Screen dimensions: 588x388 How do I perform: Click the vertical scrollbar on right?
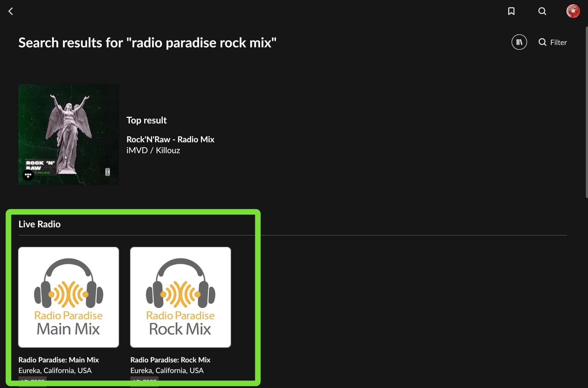[x=586, y=112]
